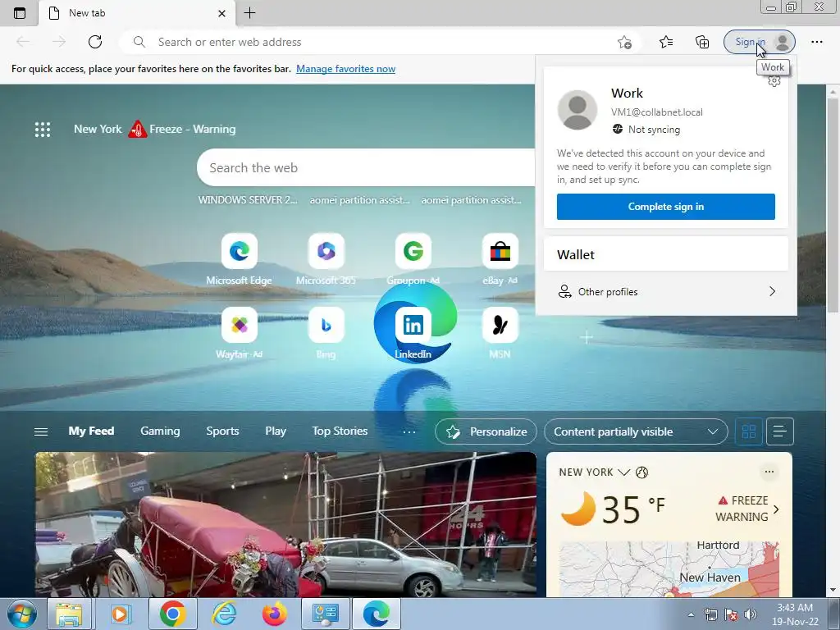Close the New tab tab
The height and width of the screenshot is (630, 840).
point(221,13)
